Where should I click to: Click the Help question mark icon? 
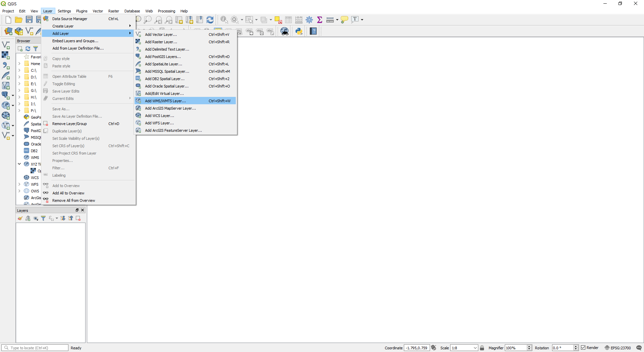(x=313, y=31)
